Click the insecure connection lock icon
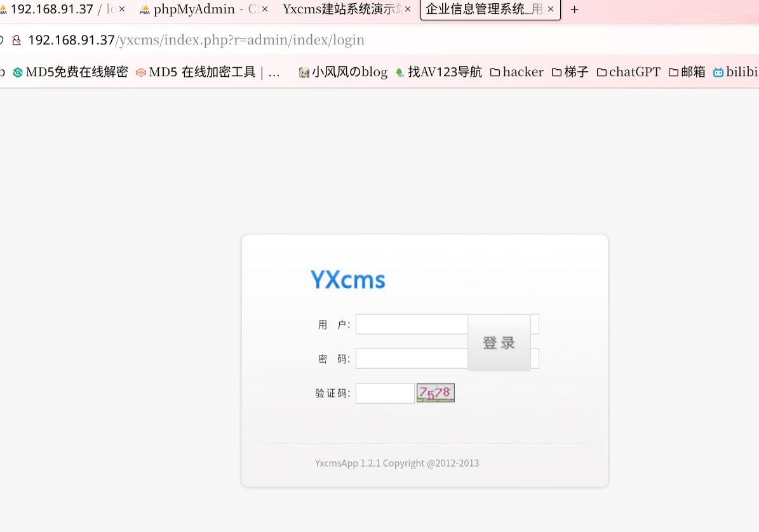The height and width of the screenshot is (532, 759). pyautogui.click(x=17, y=40)
